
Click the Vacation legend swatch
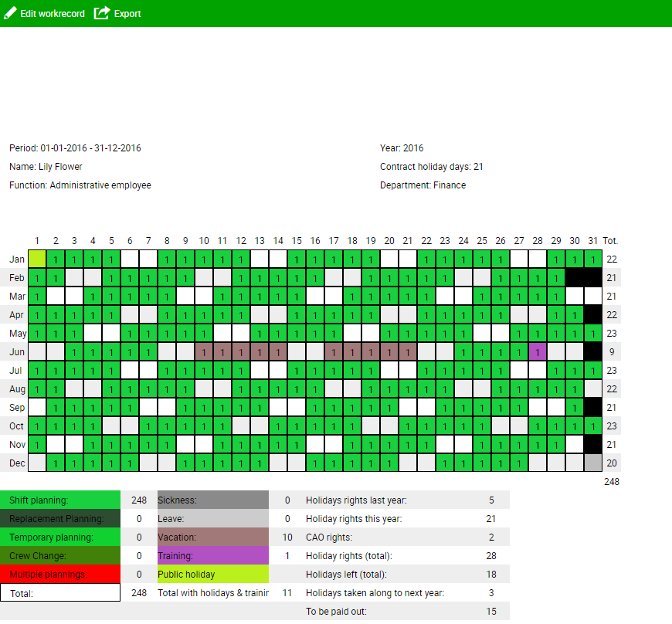[213, 538]
